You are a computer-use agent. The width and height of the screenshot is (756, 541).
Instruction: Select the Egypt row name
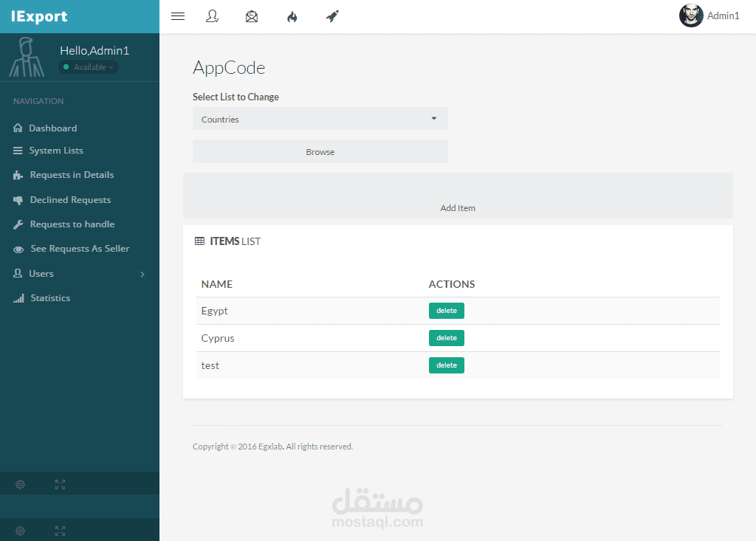tap(215, 311)
